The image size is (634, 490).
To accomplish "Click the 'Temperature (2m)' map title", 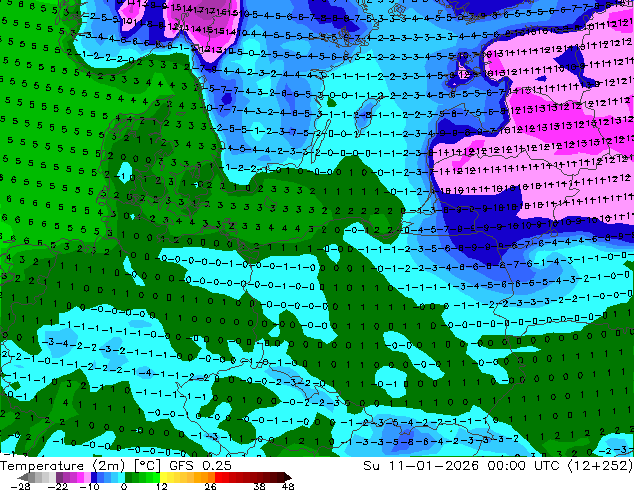I will click(x=63, y=466).
